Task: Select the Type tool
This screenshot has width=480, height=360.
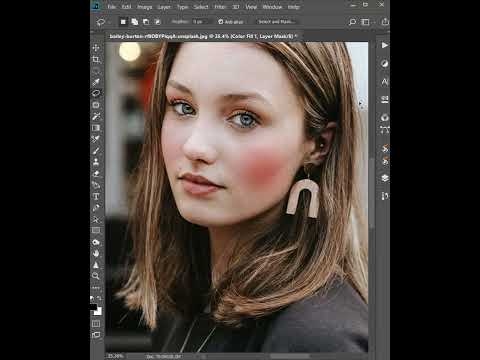Action: (x=96, y=196)
